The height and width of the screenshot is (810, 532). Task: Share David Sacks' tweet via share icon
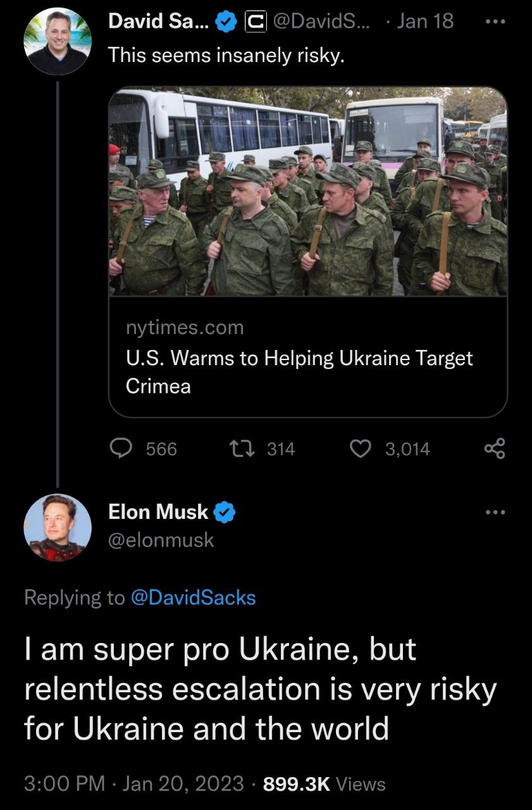tap(495, 449)
